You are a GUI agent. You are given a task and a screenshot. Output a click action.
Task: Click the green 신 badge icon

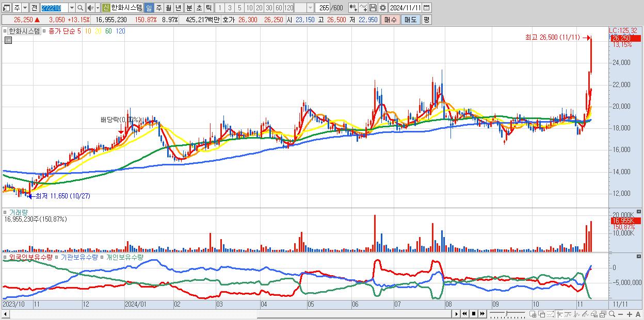coord(106,8)
